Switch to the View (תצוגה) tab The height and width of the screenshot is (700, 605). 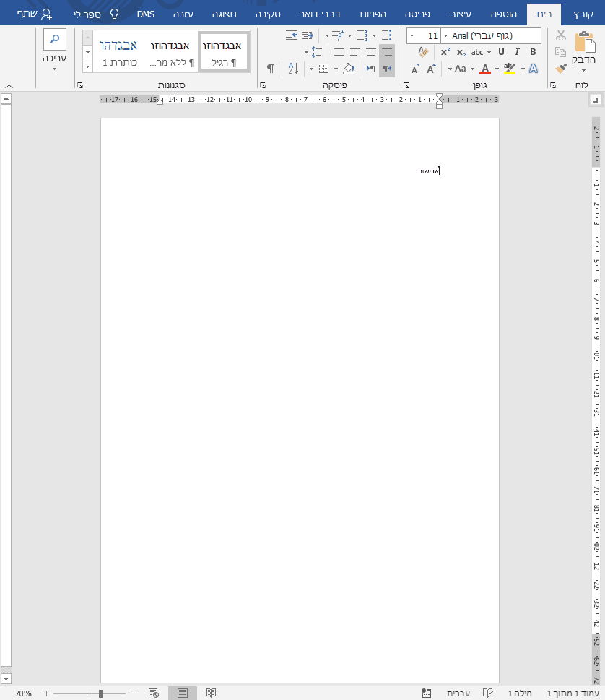coord(224,14)
